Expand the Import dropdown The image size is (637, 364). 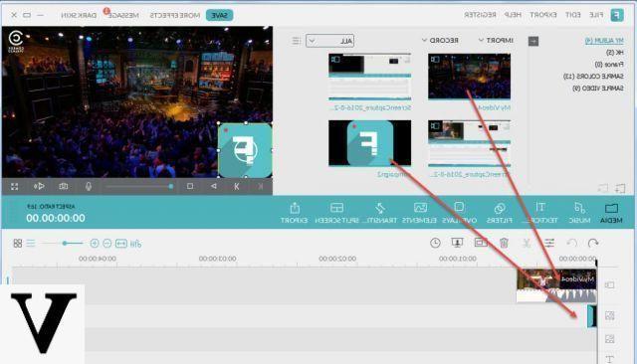click(496, 40)
